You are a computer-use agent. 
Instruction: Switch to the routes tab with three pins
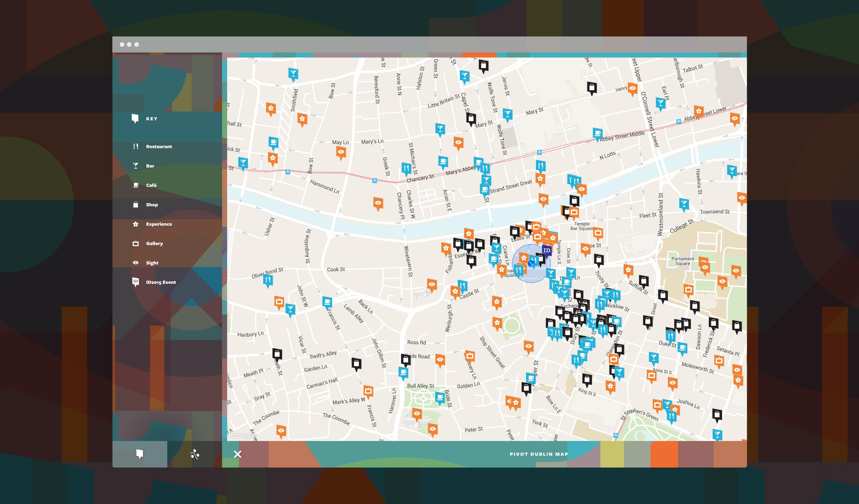[195, 454]
